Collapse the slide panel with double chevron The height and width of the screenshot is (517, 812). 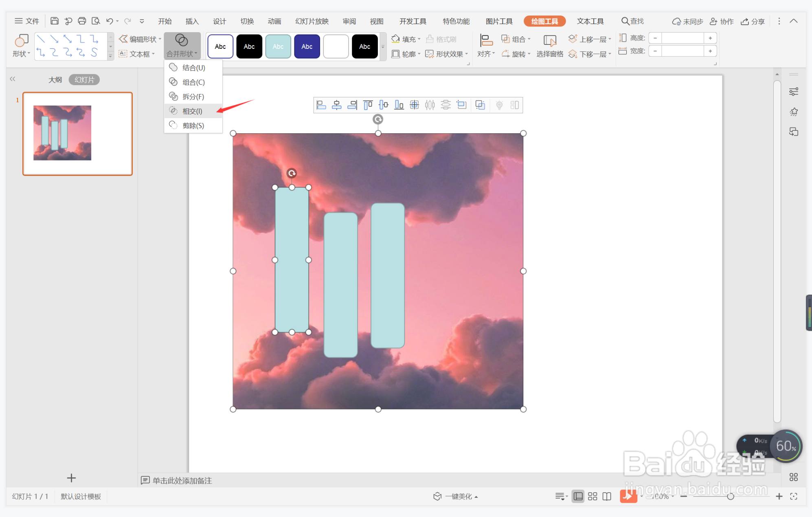[x=13, y=79]
